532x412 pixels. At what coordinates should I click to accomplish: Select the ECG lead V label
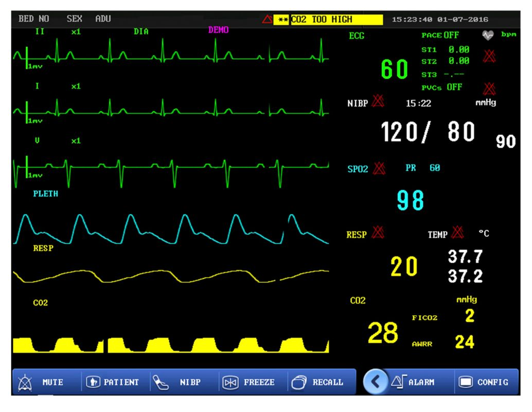click(37, 140)
